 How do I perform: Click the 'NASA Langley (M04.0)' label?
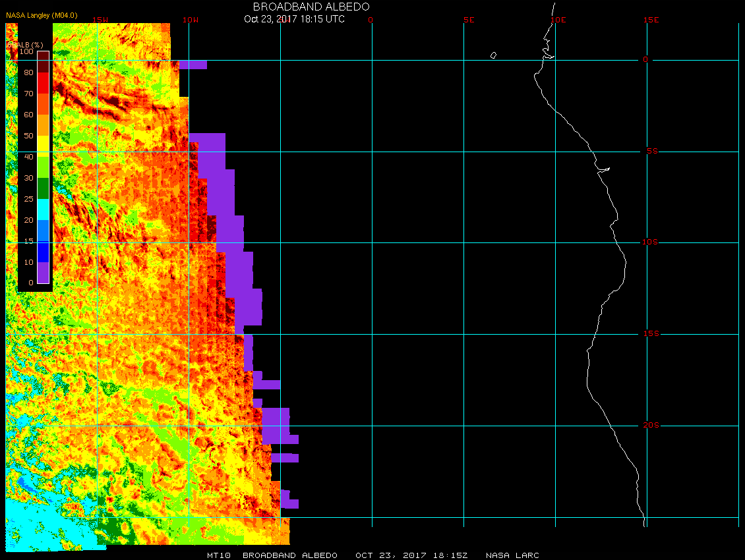tap(42, 15)
